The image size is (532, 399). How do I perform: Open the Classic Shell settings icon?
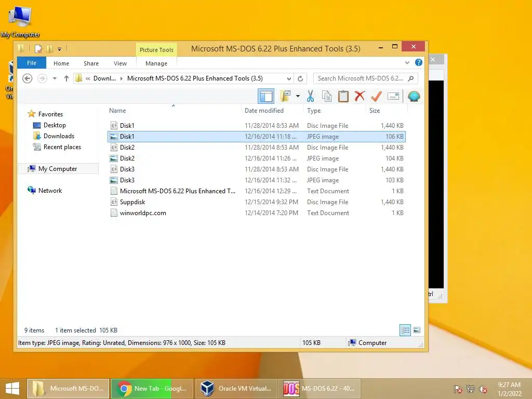[x=414, y=96]
